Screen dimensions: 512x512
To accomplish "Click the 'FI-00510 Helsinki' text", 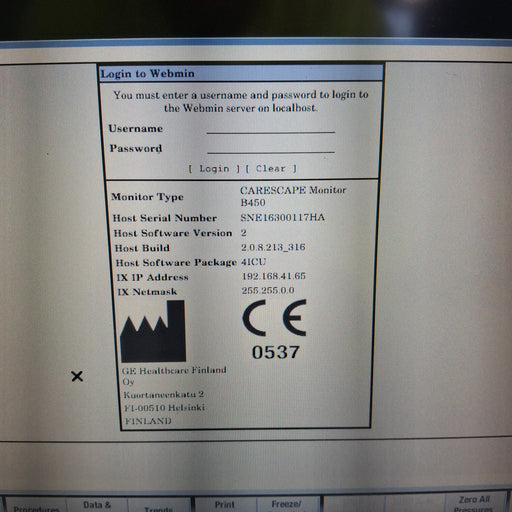I will pos(165,408).
